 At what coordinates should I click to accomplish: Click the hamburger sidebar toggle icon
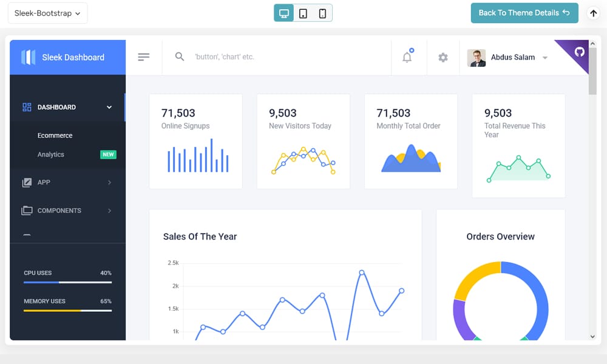144,56
